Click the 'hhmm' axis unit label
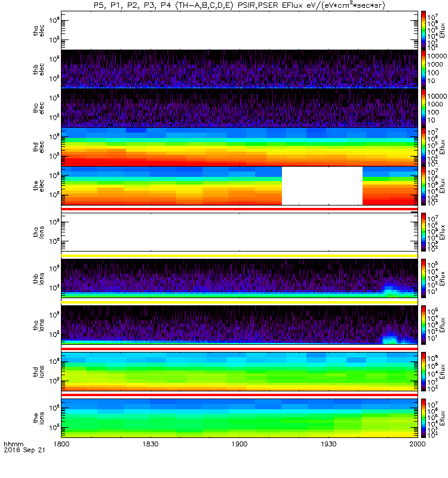The height and width of the screenshot is (478, 448). [x=13, y=444]
